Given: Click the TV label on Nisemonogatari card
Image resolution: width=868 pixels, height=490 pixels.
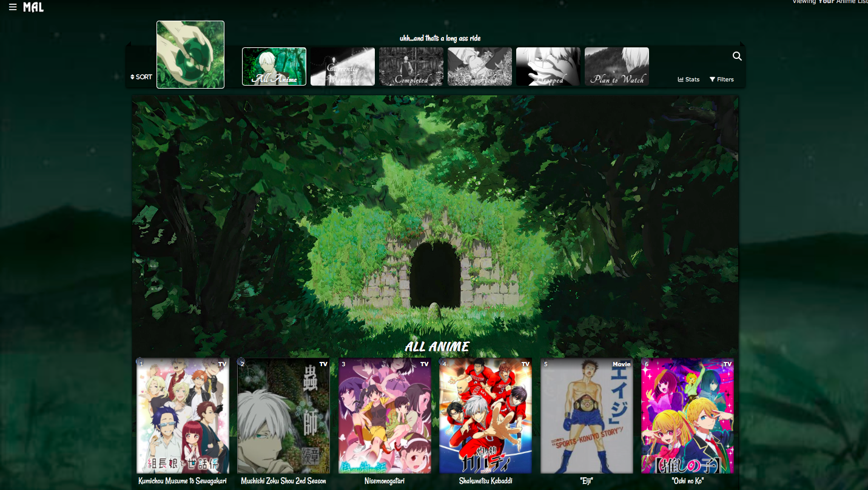Looking at the screenshot, I should [x=424, y=364].
